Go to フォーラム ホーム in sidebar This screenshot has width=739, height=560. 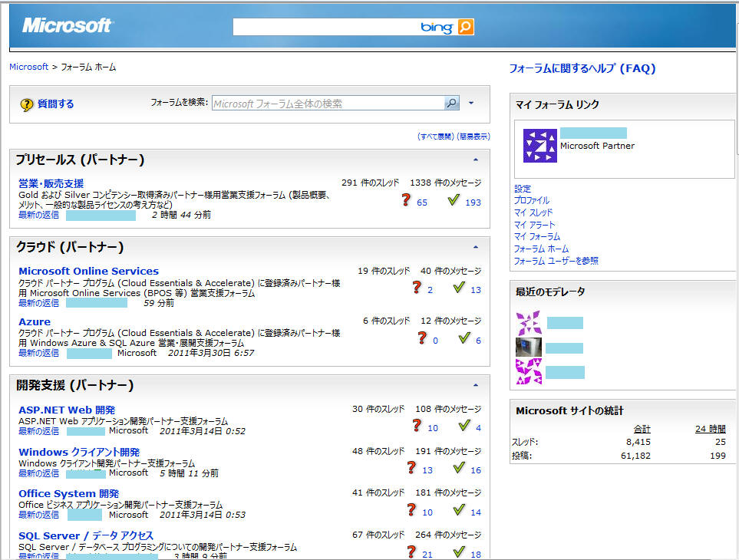click(541, 249)
